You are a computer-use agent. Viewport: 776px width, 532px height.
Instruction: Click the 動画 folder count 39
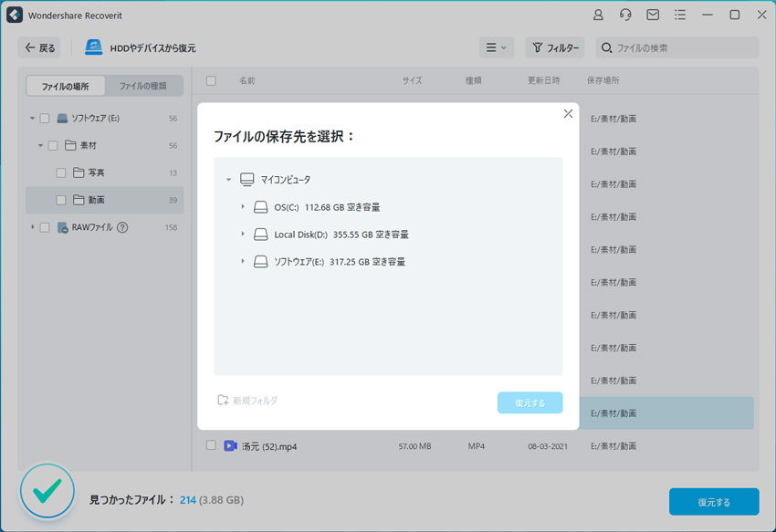coord(173,201)
